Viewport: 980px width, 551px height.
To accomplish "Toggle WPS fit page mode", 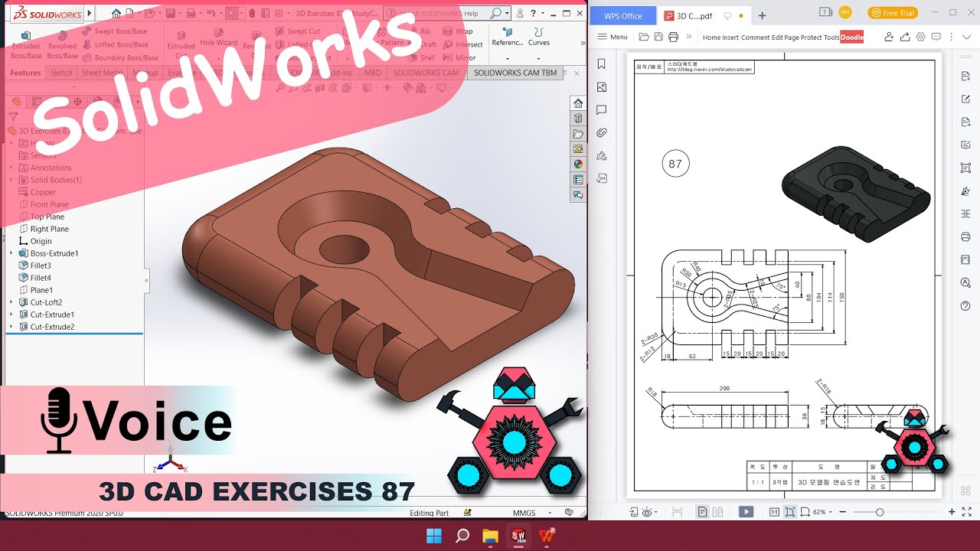I will (789, 512).
